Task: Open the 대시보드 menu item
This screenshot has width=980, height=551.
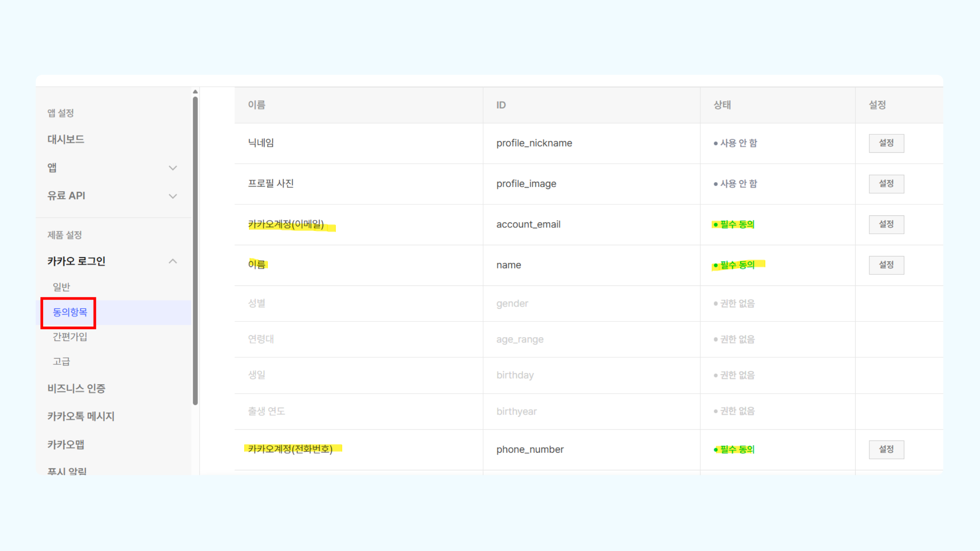Action: [x=65, y=139]
